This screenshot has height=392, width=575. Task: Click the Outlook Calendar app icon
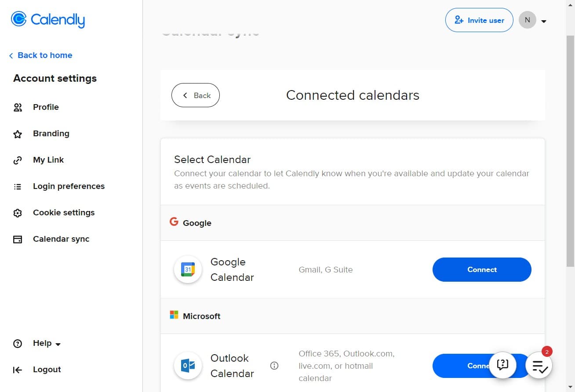[x=188, y=366]
